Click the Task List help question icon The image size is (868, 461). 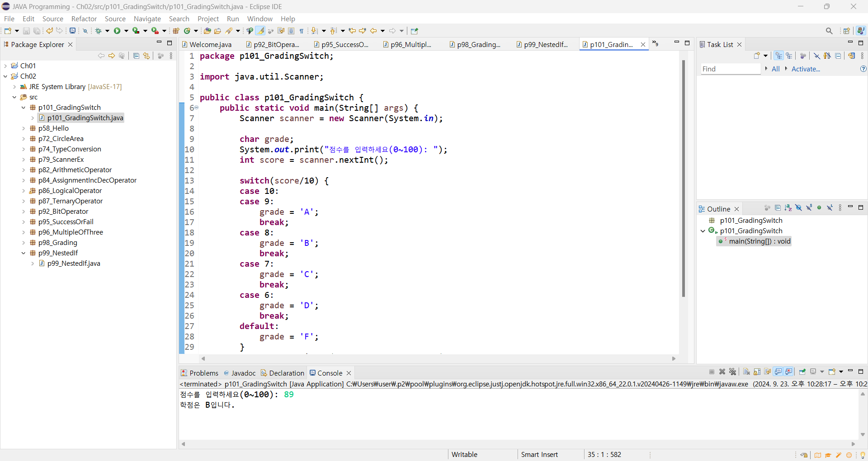tap(863, 69)
